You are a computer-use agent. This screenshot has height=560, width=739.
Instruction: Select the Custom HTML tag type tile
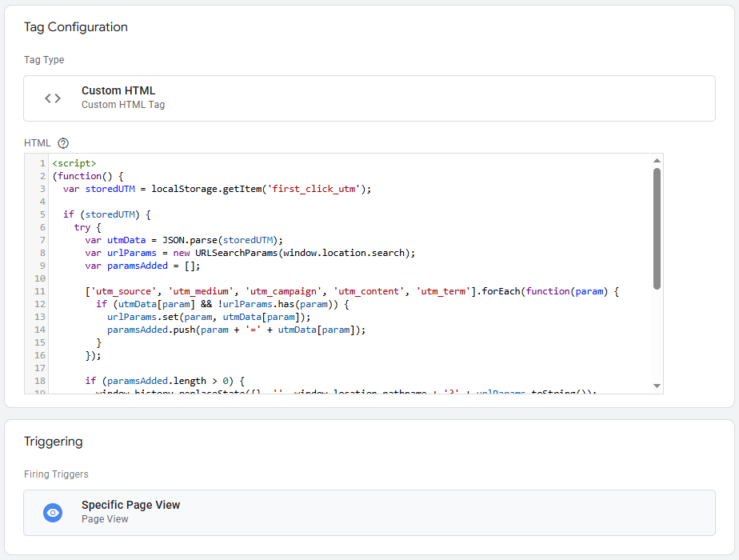click(370, 98)
